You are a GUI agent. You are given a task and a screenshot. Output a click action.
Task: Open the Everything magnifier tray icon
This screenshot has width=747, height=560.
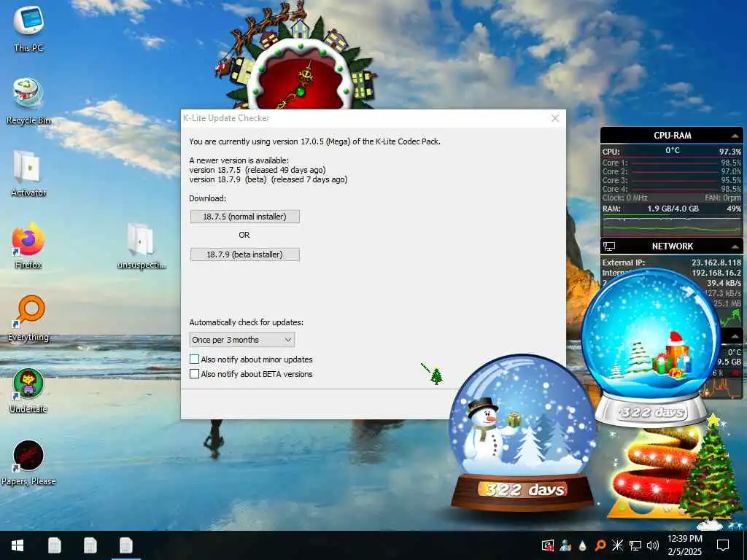coord(600,545)
